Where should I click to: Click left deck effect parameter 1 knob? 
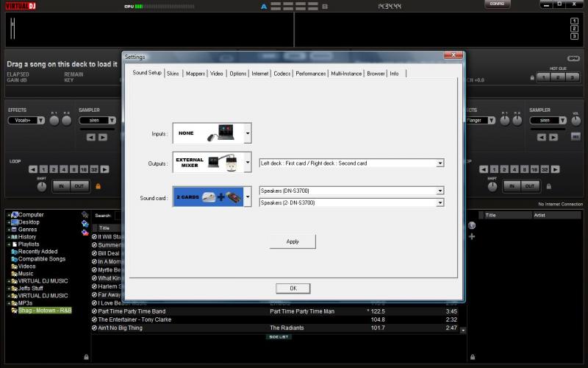(54, 121)
